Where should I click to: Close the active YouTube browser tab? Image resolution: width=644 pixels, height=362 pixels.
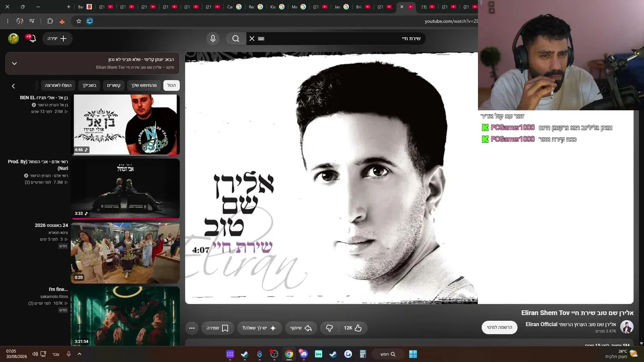[401, 7]
